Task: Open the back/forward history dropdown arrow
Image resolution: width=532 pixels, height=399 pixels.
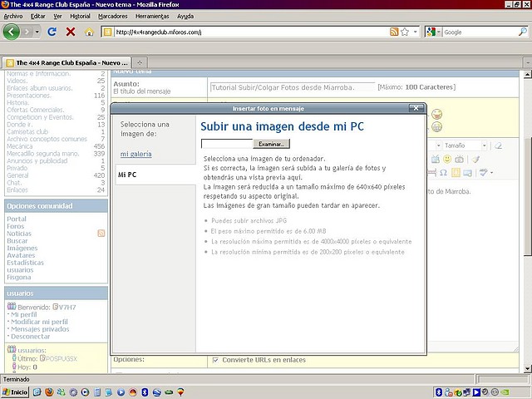Action: [x=37, y=32]
